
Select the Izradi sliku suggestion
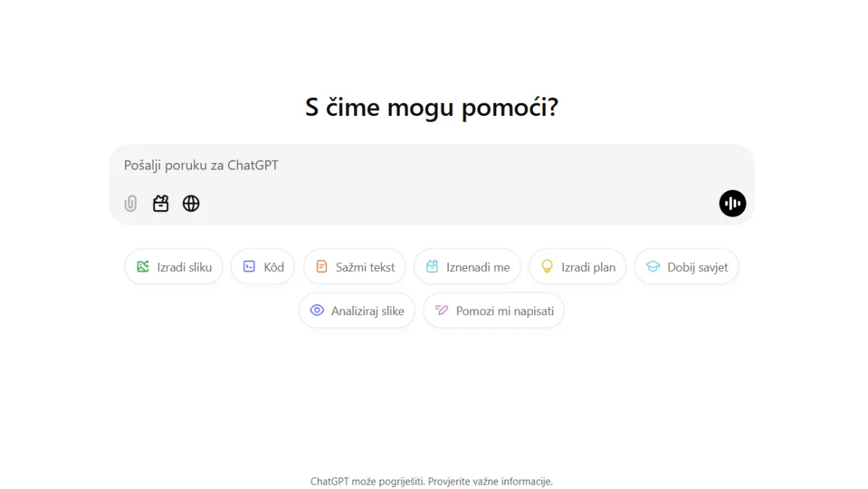pyautogui.click(x=173, y=267)
